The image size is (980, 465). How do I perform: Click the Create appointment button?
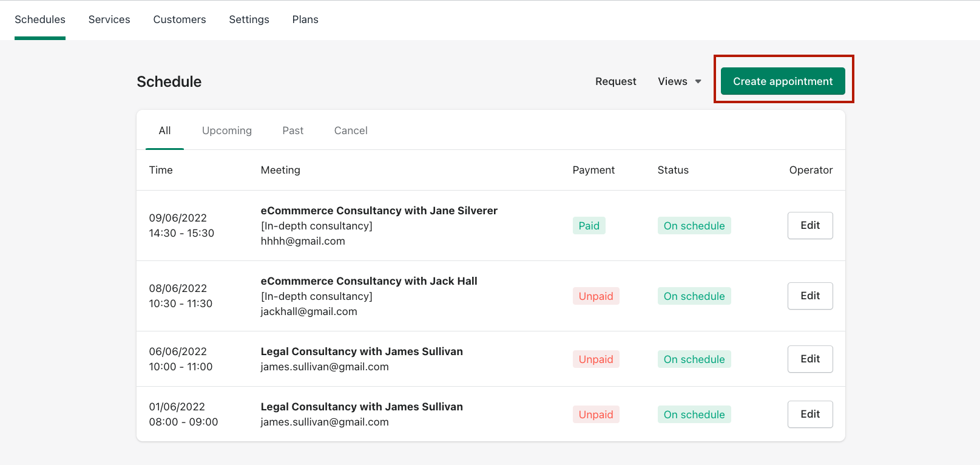pyautogui.click(x=782, y=81)
